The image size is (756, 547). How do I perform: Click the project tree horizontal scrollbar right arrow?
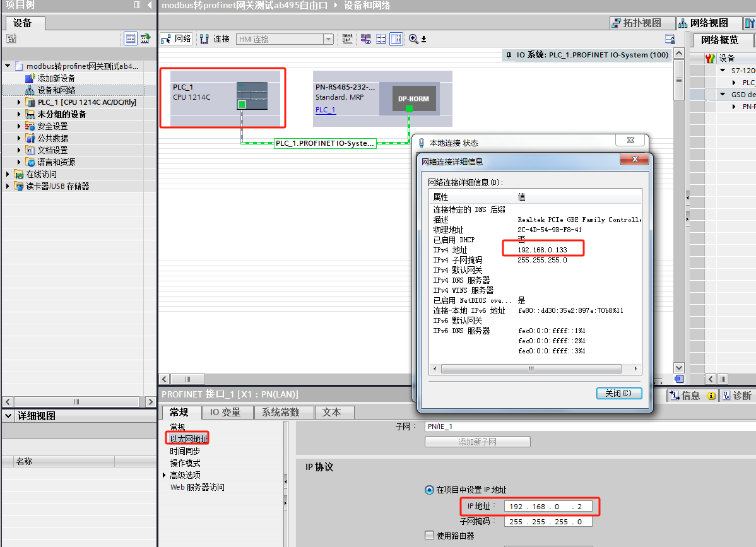pos(150,401)
